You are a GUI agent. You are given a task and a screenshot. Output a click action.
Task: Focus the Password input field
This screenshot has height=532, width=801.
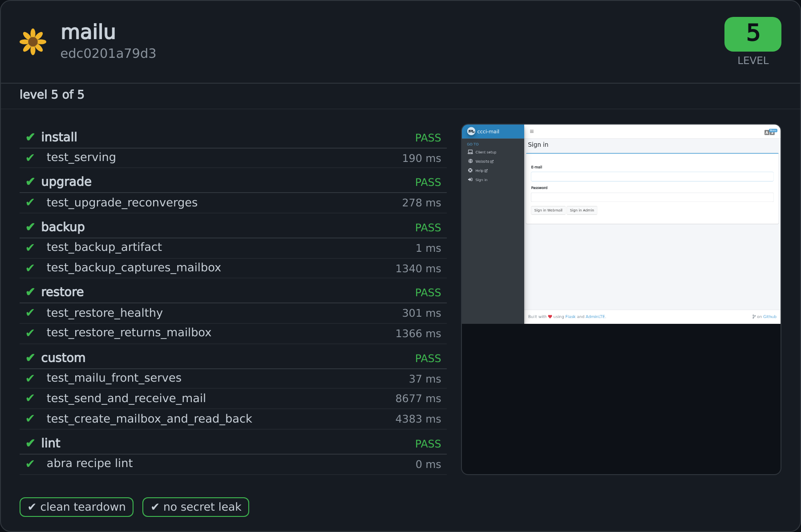click(x=652, y=197)
